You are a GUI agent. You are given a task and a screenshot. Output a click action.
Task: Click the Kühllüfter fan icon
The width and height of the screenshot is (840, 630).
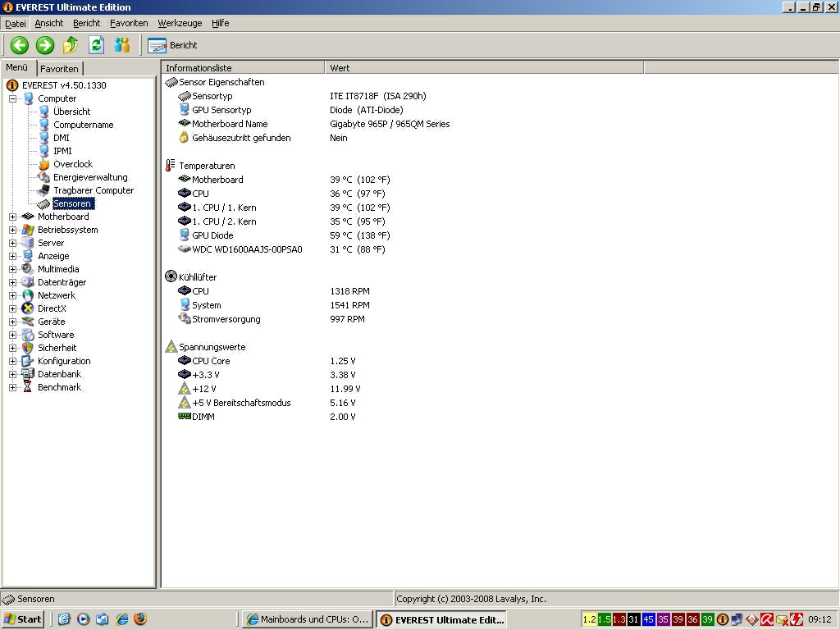(171, 276)
